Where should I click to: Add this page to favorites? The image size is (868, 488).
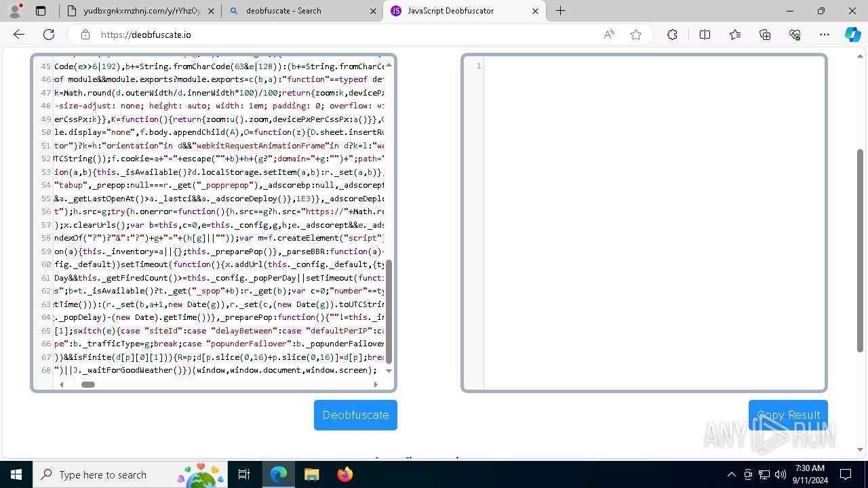[x=636, y=35]
